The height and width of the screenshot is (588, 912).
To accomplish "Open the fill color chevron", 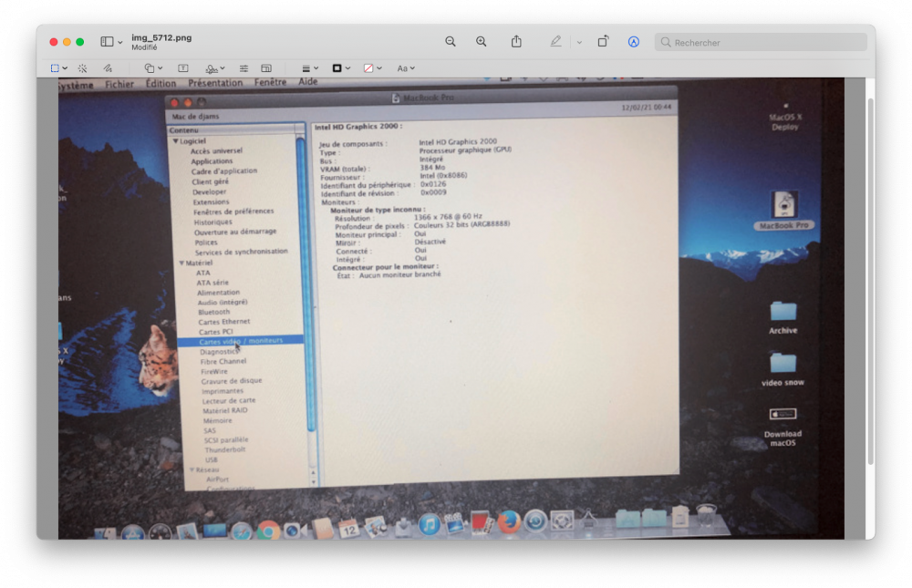I will (379, 68).
